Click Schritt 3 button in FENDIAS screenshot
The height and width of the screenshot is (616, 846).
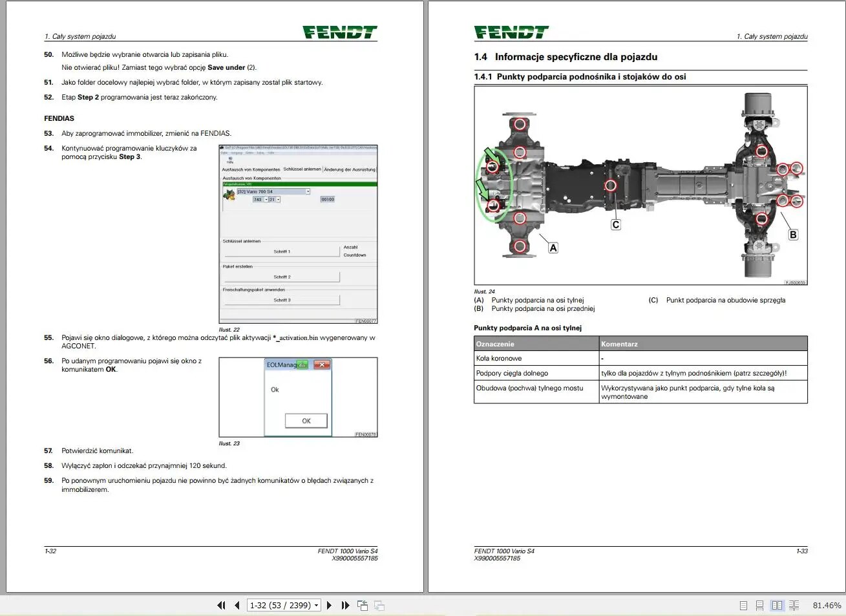pos(282,300)
